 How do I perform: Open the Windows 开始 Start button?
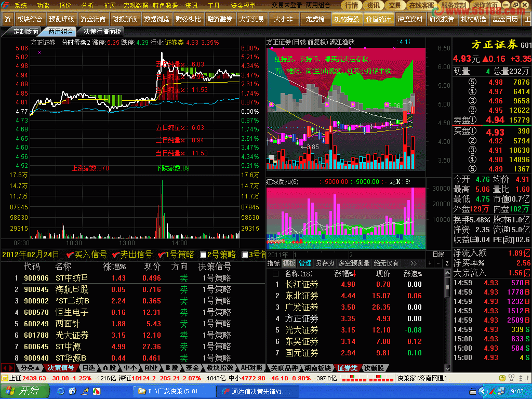(x=24, y=391)
